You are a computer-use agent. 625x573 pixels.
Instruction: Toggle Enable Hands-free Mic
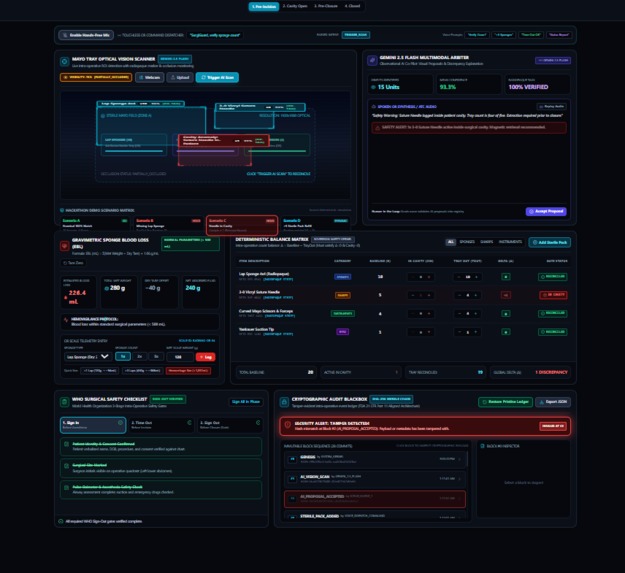tap(86, 35)
